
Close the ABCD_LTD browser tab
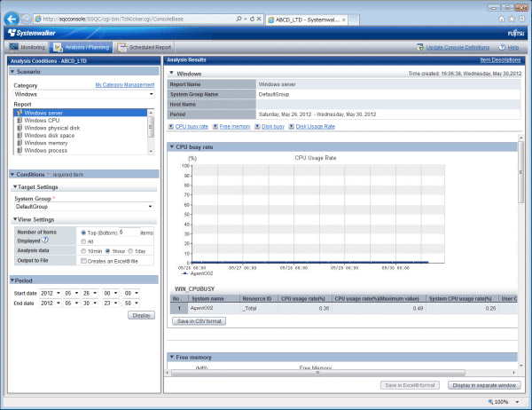[344, 20]
